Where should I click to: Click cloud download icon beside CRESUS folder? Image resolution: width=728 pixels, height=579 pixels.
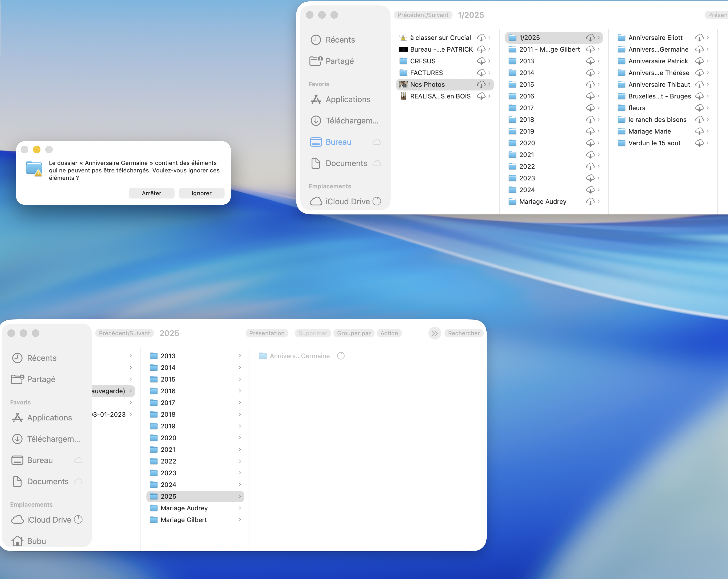click(x=481, y=61)
